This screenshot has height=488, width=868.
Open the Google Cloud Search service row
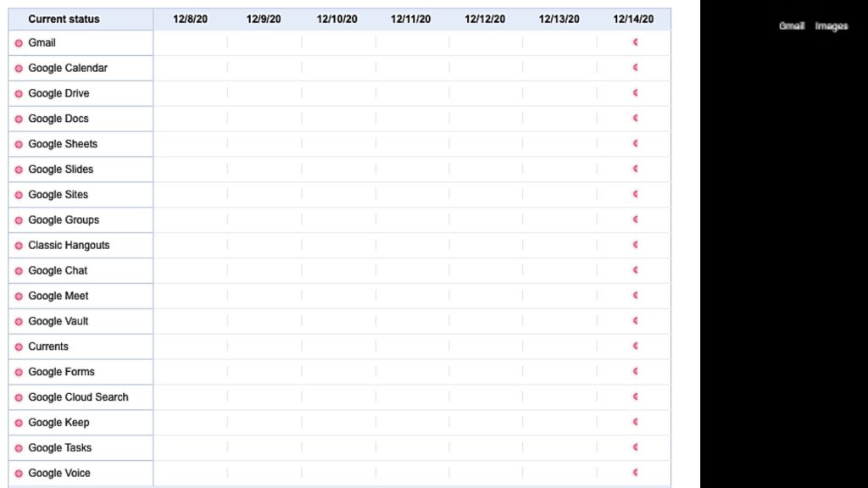(78, 397)
